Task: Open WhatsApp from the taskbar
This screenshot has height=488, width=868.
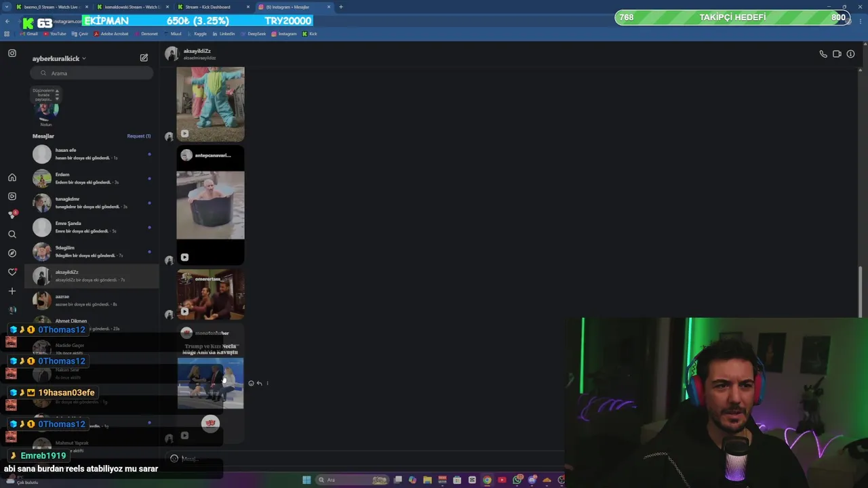Action: click(x=517, y=480)
